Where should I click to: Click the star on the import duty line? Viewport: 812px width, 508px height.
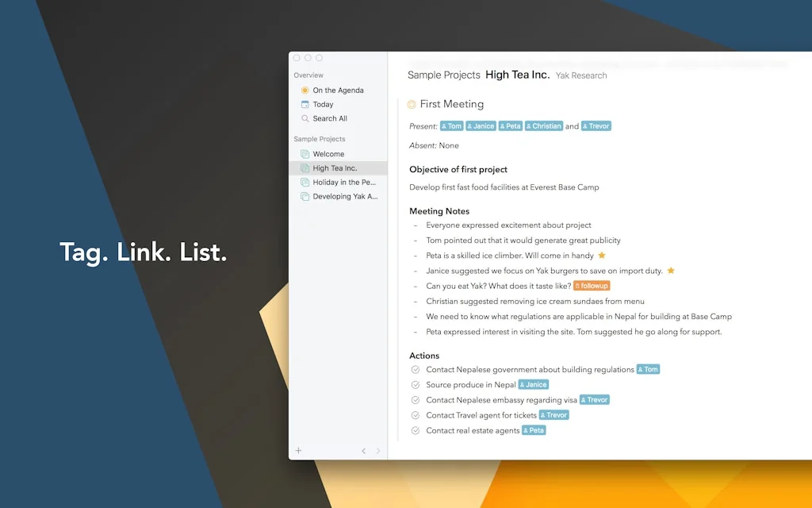coord(670,271)
